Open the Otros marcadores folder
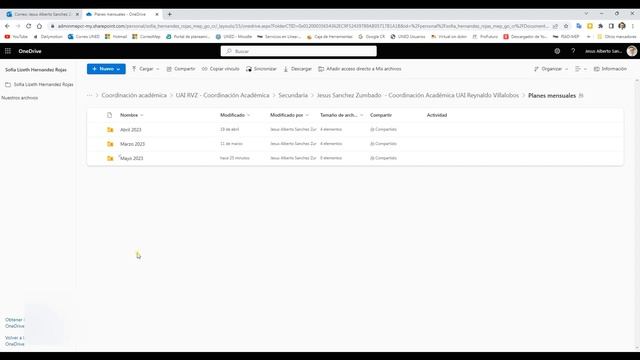Screen dimensions: 640x360 pos(617,37)
